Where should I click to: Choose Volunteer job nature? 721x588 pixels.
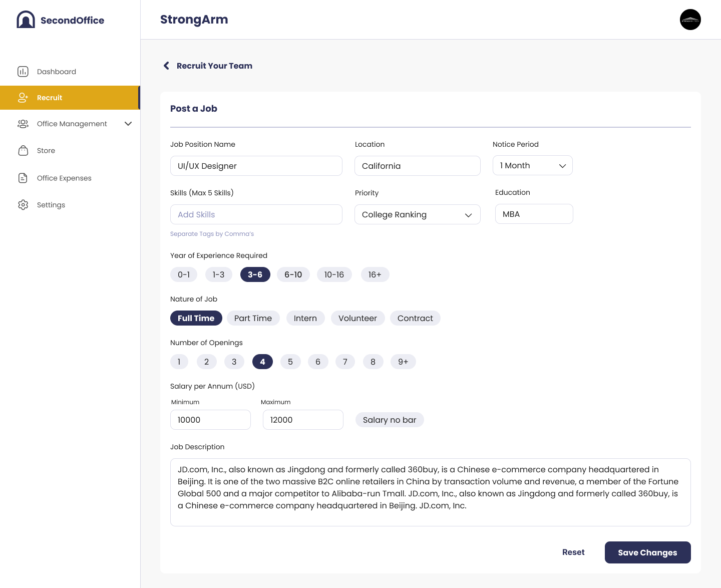[358, 318]
